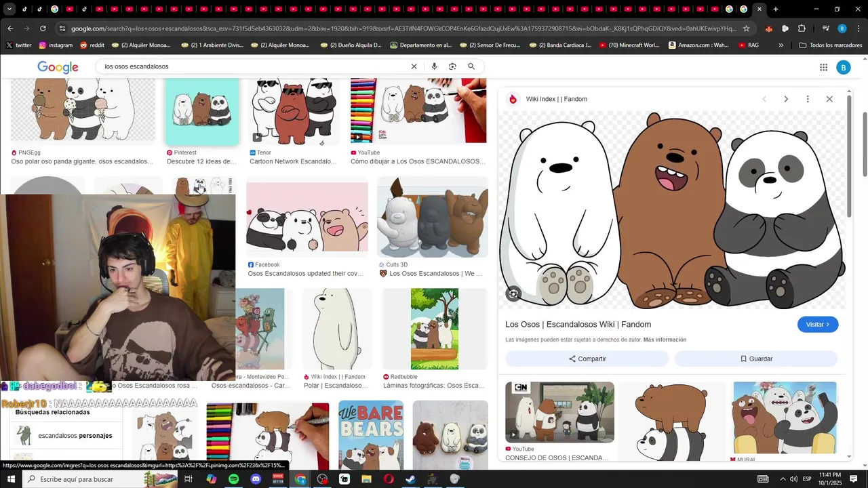The width and height of the screenshot is (868, 488).
Task: Open File Explorer from the taskbar
Action: (366, 479)
